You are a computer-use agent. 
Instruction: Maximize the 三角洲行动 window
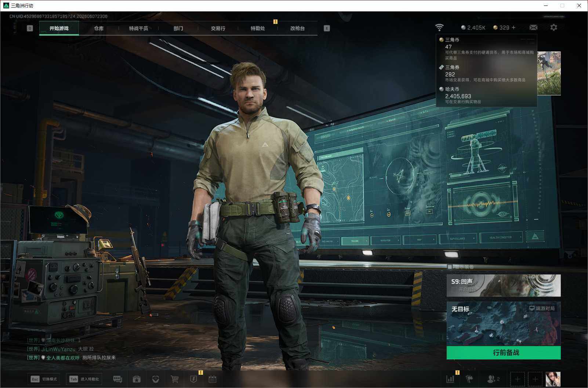coord(562,6)
